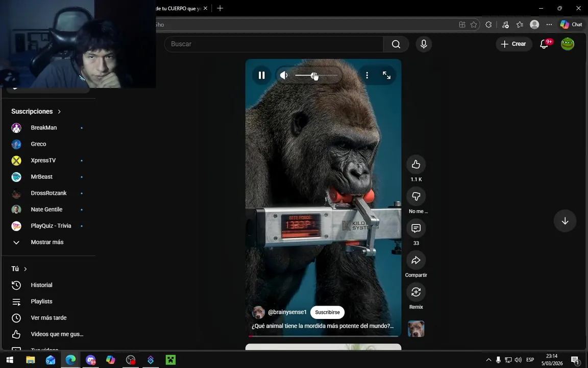The width and height of the screenshot is (588, 368).
Task: Select the browser tab titled CUERPO
Action: 179,8
